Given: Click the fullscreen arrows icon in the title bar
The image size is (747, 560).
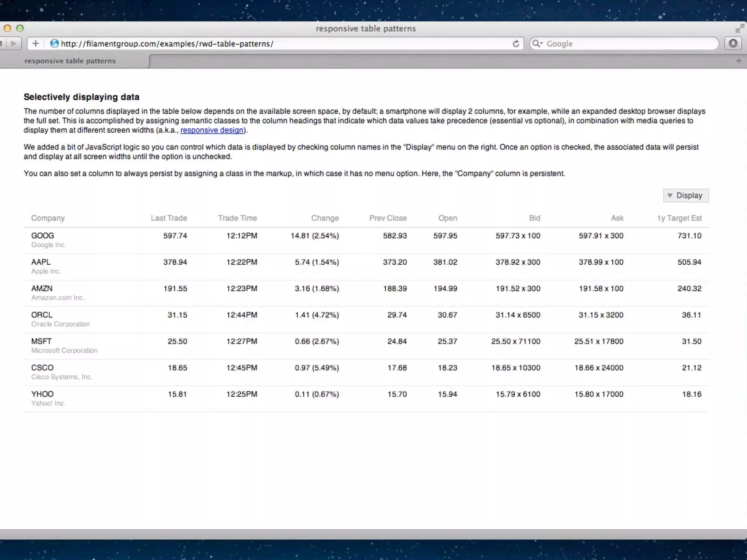Looking at the screenshot, I should tap(739, 28).
